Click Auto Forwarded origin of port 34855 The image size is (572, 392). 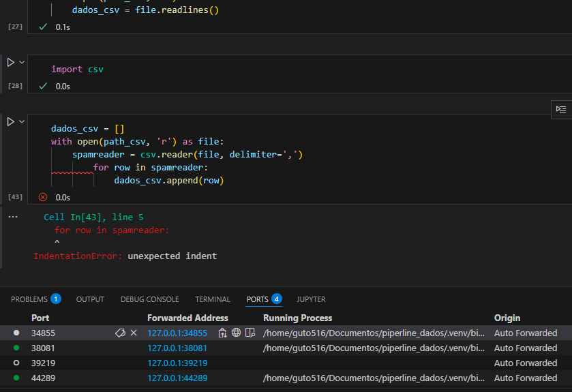coord(526,333)
